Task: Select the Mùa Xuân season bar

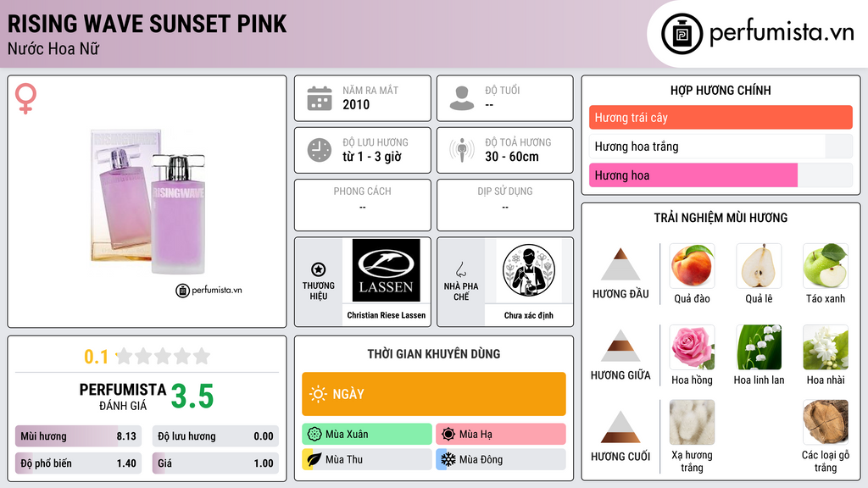Action: [367, 435]
